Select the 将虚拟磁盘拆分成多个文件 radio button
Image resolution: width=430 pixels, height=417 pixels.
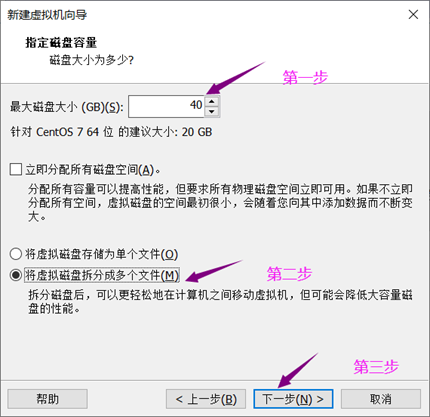[x=16, y=275]
